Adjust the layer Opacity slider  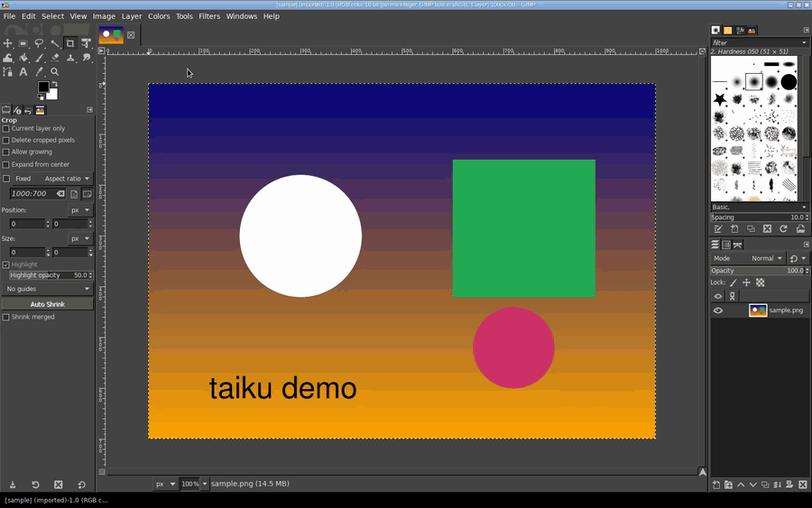(759, 271)
